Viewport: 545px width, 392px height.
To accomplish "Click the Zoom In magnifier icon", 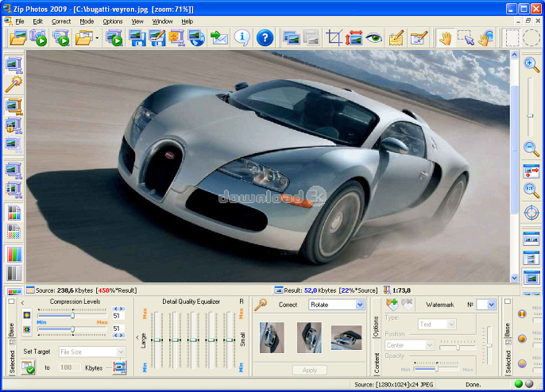I will coord(531,65).
